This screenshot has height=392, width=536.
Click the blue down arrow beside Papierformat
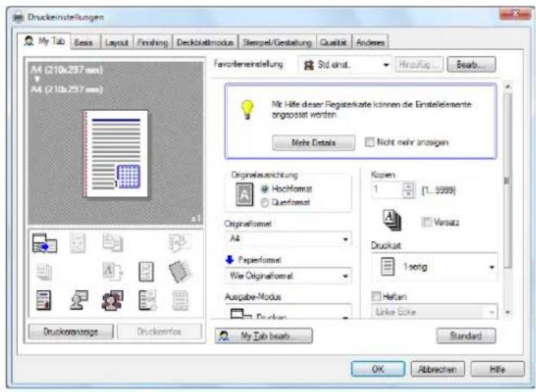(x=230, y=260)
